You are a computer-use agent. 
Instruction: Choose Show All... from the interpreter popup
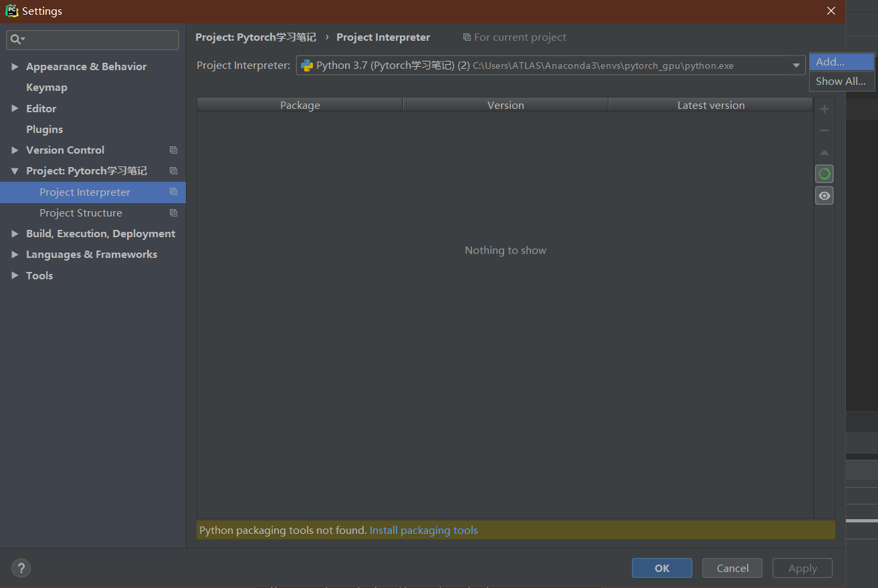(x=842, y=81)
